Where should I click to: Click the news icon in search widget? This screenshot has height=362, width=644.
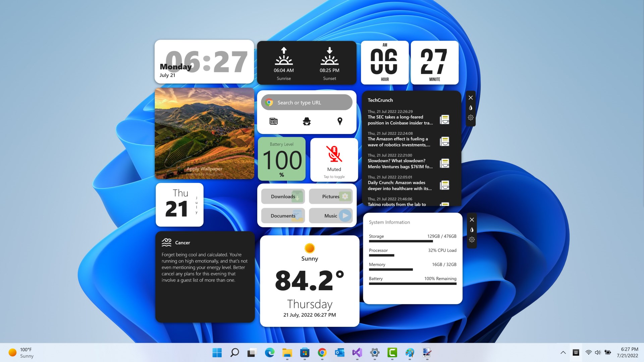[273, 121]
